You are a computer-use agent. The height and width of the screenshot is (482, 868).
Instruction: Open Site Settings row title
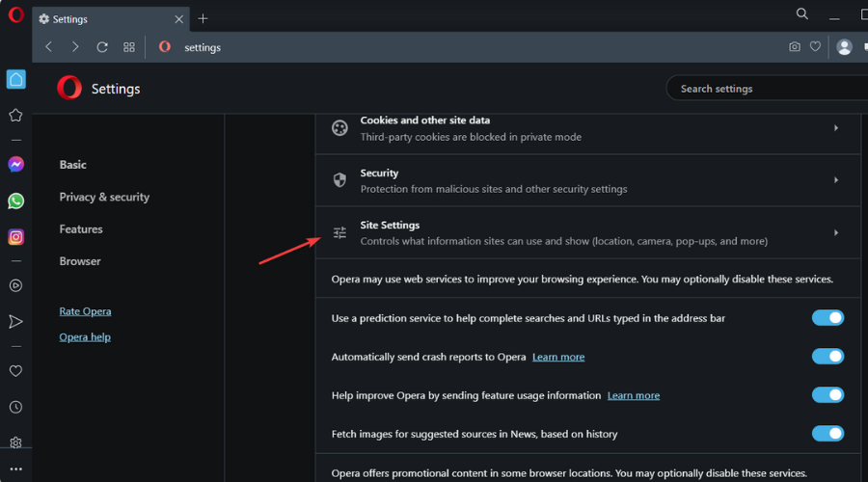pos(390,226)
